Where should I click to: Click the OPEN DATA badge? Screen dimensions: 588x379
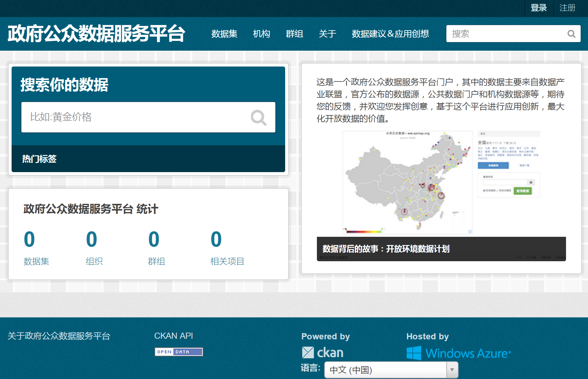click(x=179, y=352)
